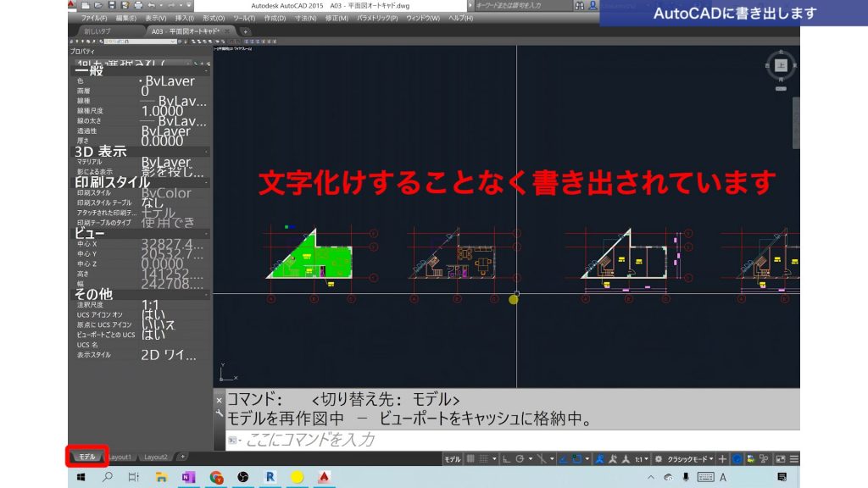The image size is (868, 488).
Task: Open the status bar customization hamburger icon
Action: click(794, 457)
